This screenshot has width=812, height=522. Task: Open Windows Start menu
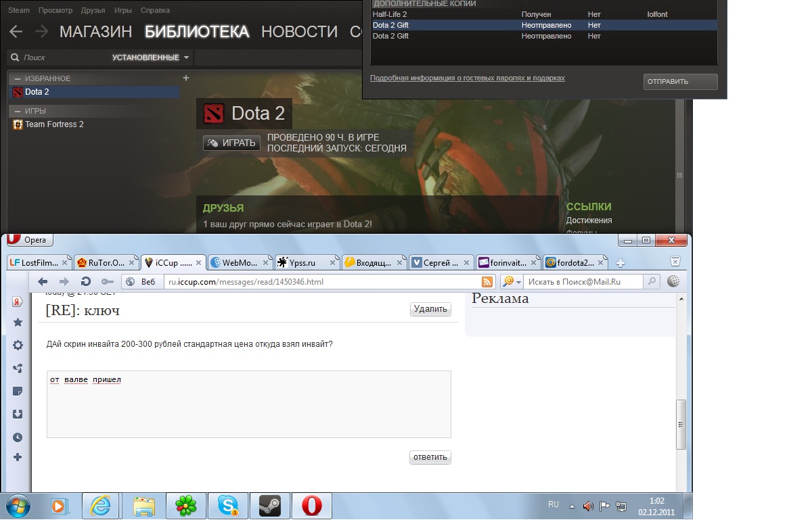coord(18,505)
